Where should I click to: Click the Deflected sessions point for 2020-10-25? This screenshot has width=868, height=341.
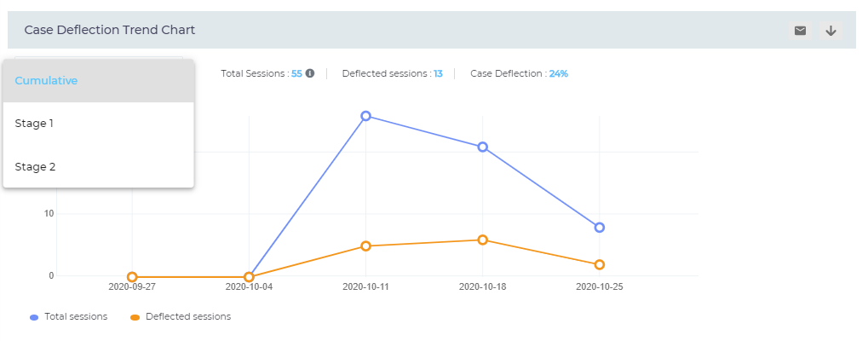tap(600, 264)
